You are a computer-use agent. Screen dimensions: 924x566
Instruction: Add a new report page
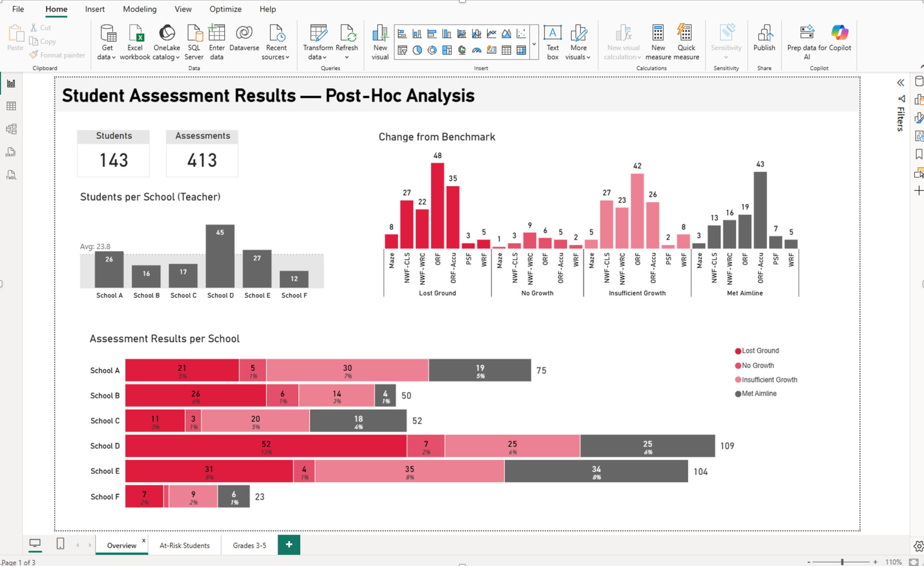click(289, 544)
